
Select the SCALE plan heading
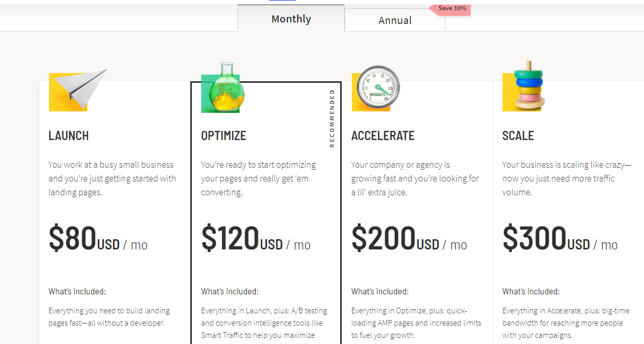coord(518,135)
